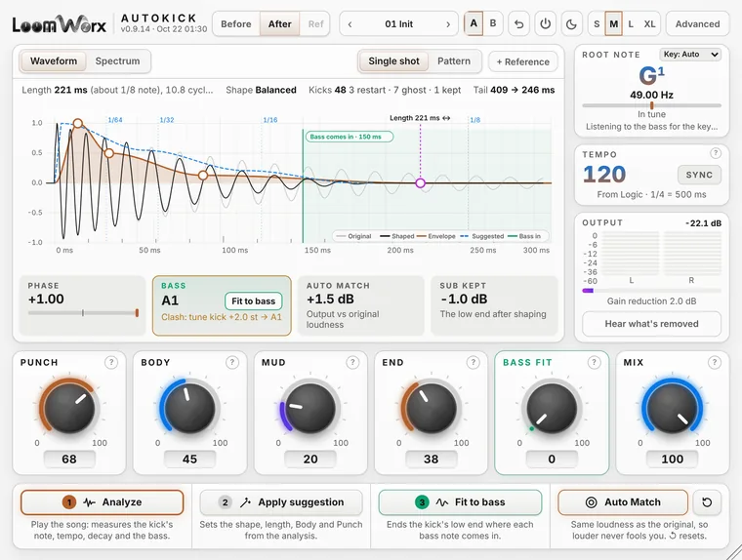Select the Before comparison mode

236,23
